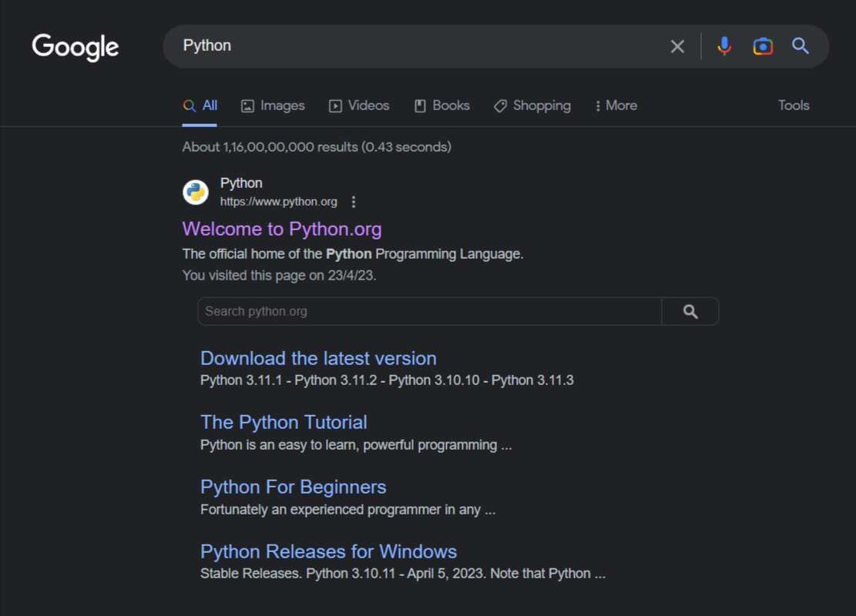Viewport: 856px width, 616px height.
Task: Open Google Lens camera search
Action: click(762, 47)
